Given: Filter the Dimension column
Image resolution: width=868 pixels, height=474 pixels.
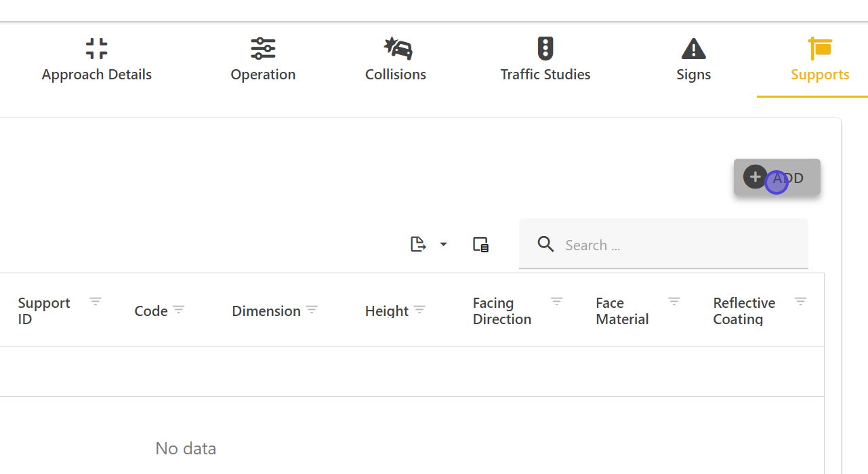Looking at the screenshot, I should point(312,310).
